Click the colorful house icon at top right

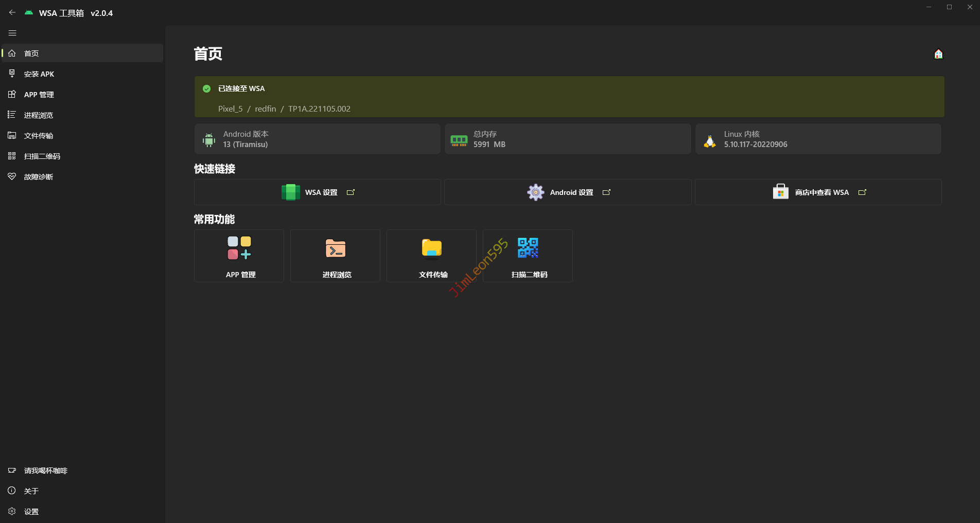click(938, 54)
